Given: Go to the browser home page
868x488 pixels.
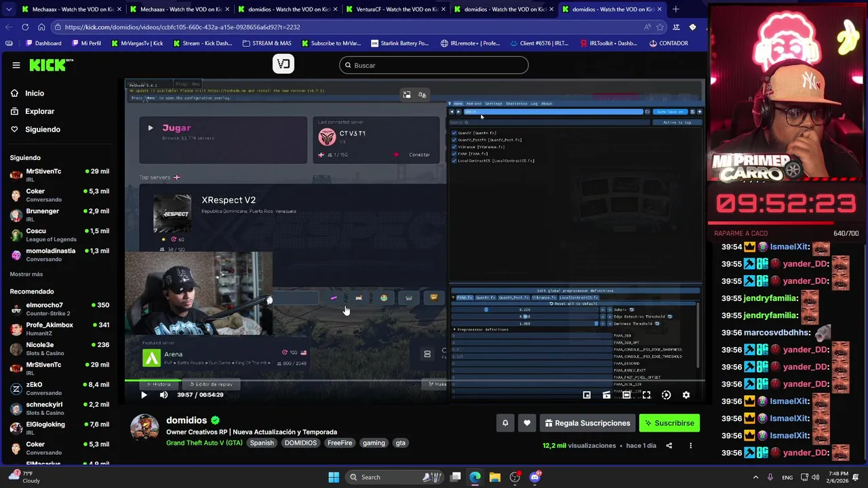Looking at the screenshot, I should [x=41, y=27].
